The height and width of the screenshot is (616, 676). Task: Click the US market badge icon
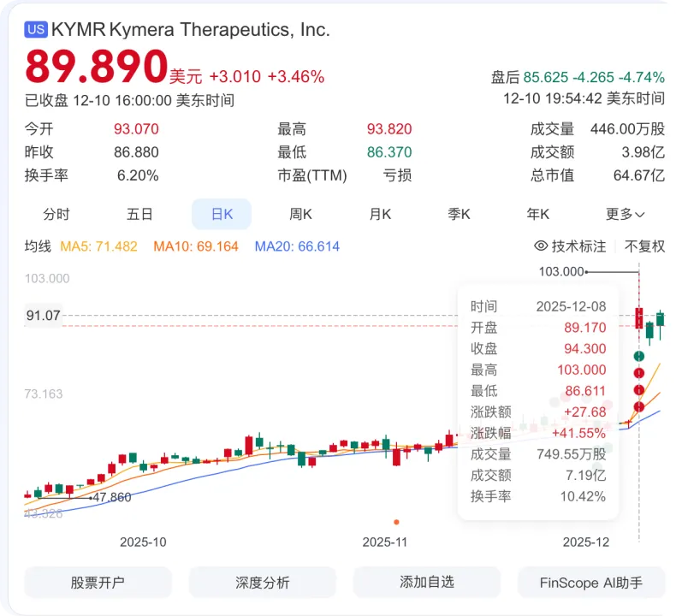[36, 29]
